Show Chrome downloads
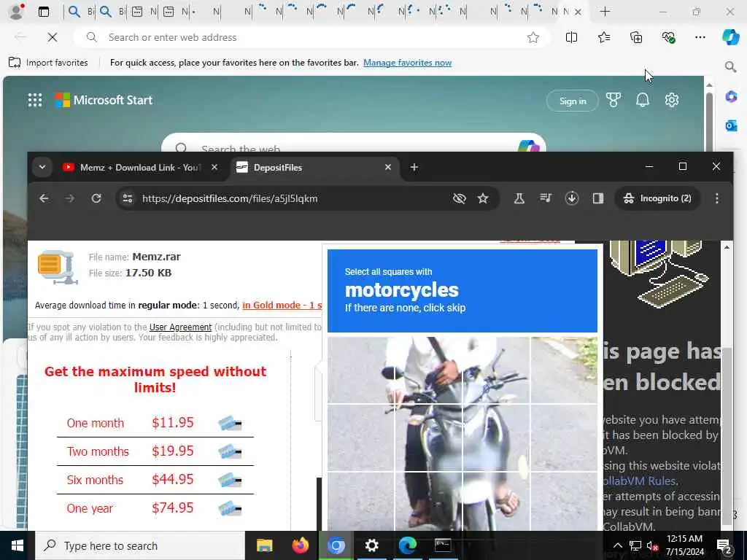747x560 pixels. [x=572, y=198]
